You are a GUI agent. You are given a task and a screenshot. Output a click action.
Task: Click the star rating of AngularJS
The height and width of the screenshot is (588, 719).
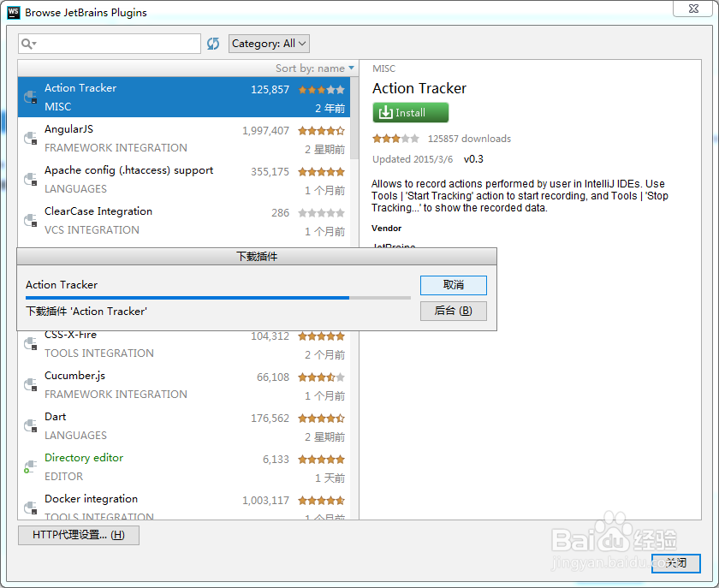[x=322, y=131]
